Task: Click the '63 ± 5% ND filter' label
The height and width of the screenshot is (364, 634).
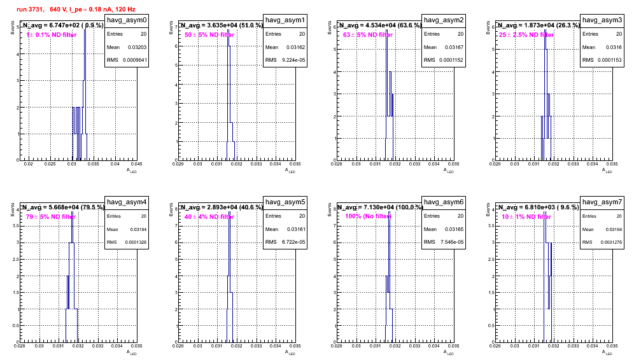Action: pos(368,35)
